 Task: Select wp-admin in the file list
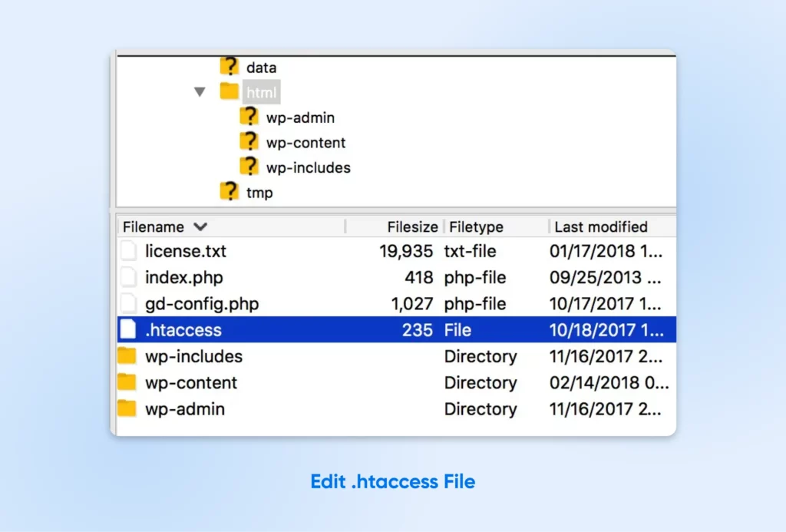[185, 409]
